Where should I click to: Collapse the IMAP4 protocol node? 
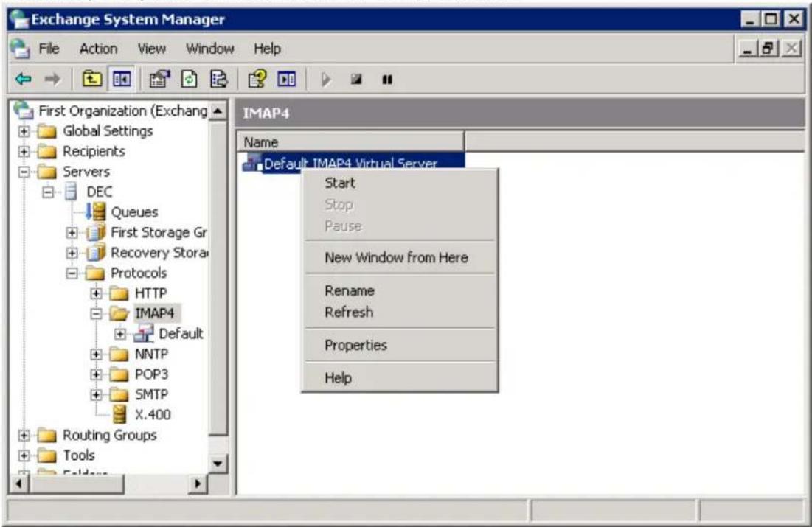click(96, 313)
